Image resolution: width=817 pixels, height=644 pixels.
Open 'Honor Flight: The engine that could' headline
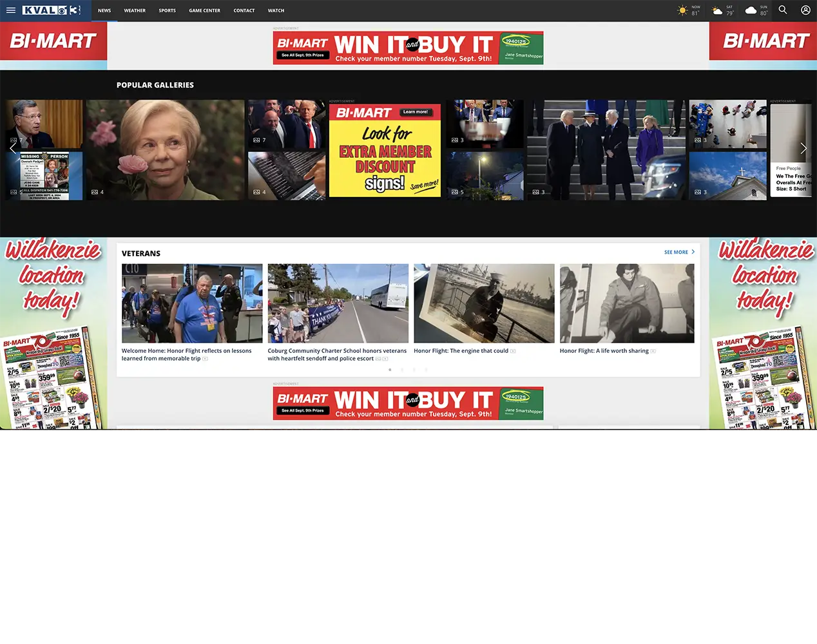click(461, 351)
